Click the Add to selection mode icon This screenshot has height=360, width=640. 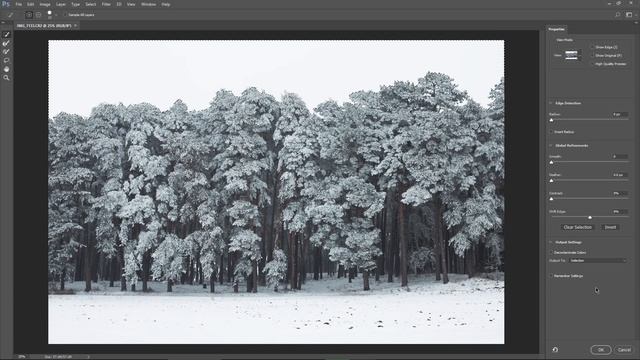29,15
